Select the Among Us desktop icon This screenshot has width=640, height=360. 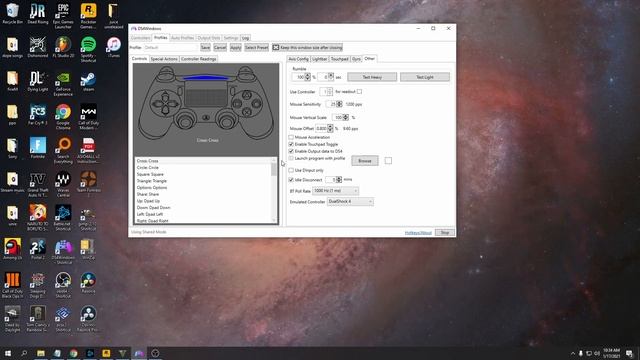pyautogui.click(x=12, y=249)
